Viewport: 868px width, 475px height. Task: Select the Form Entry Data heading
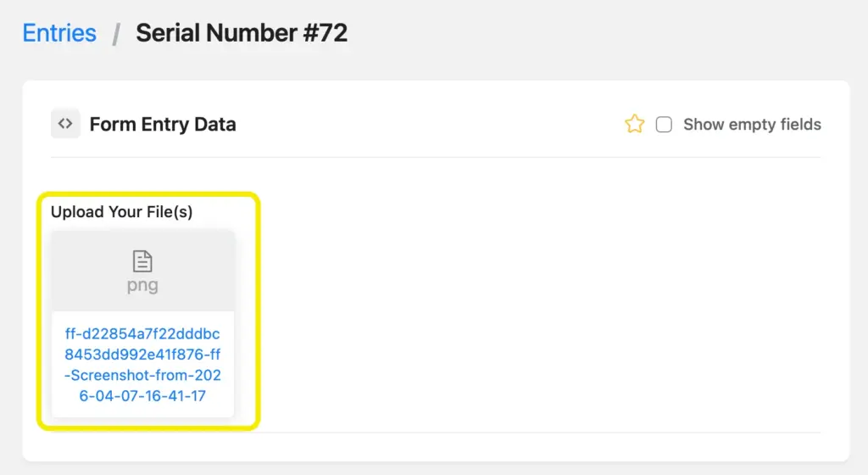coord(163,125)
